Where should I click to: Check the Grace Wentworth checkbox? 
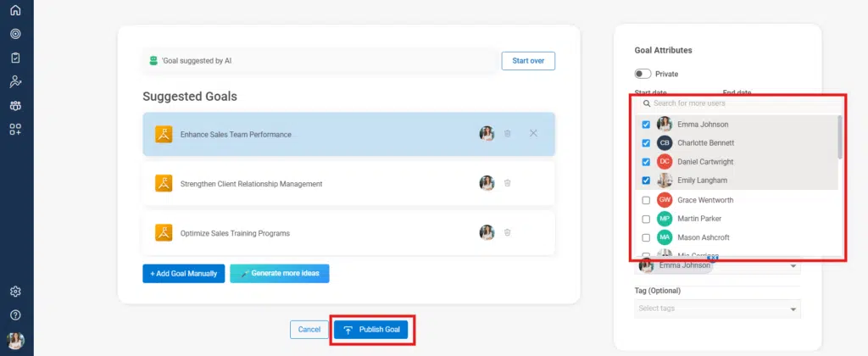tap(645, 200)
